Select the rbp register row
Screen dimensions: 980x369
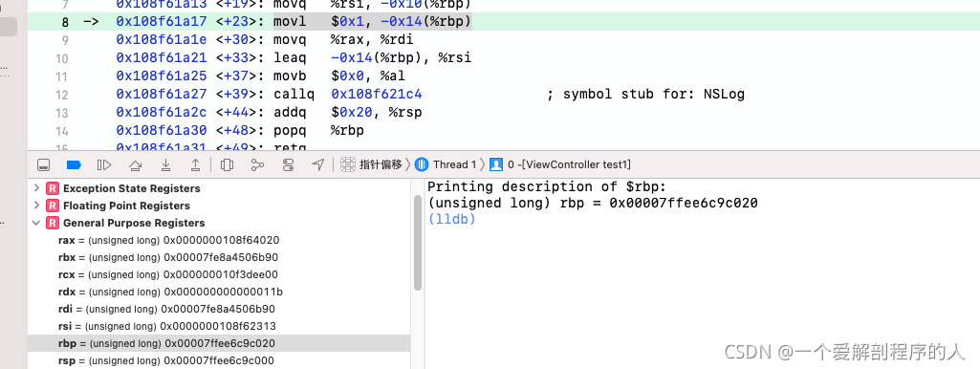219,343
